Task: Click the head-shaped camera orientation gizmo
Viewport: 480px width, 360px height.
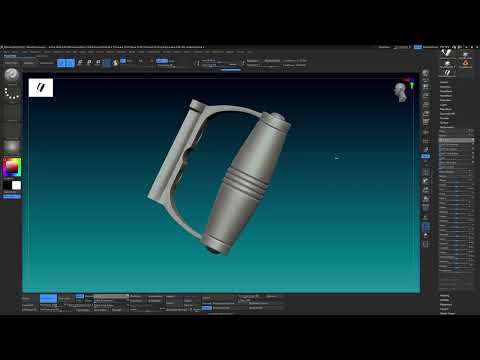Action: [x=401, y=92]
